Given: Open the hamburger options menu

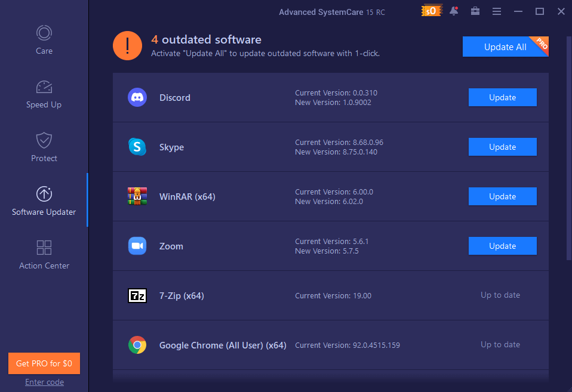Looking at the screenshot, I should tap(497, 11).
